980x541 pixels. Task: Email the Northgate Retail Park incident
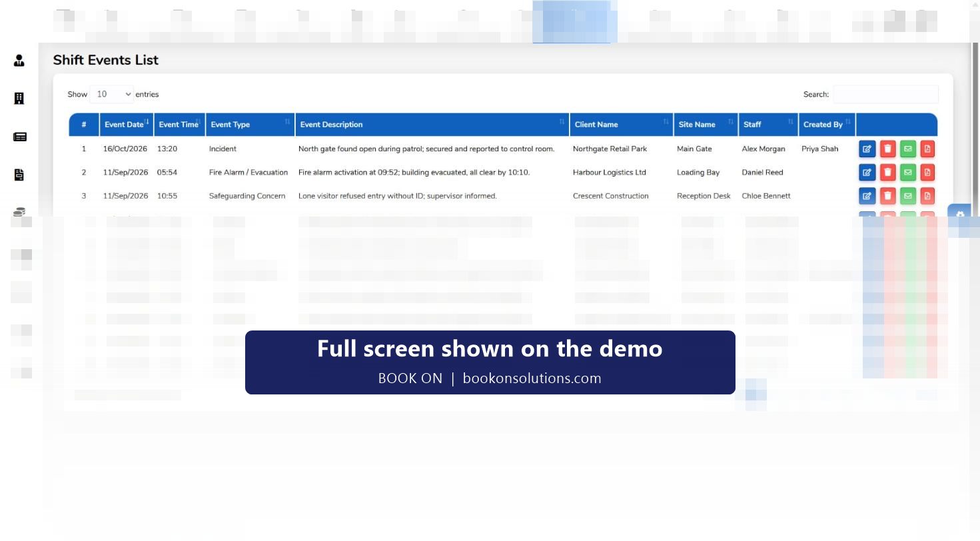[x=907, y=149]
